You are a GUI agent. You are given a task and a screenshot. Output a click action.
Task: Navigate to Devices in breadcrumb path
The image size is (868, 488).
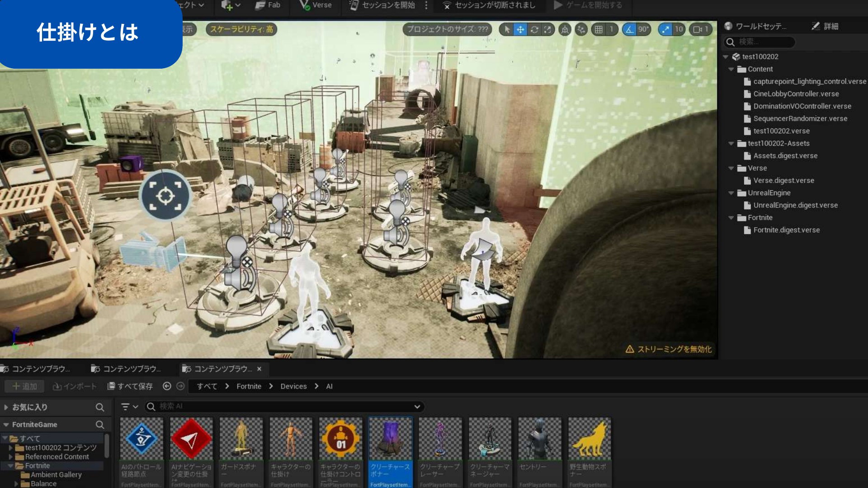tap(293, 387)
